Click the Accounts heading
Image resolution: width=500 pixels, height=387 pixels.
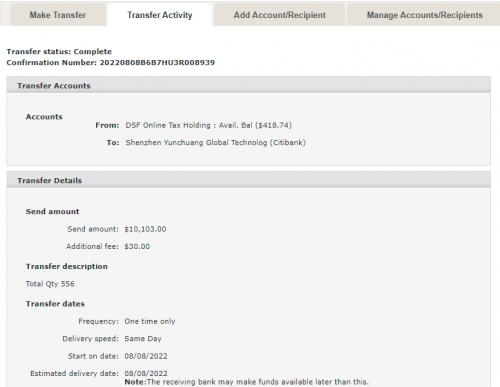44,117
